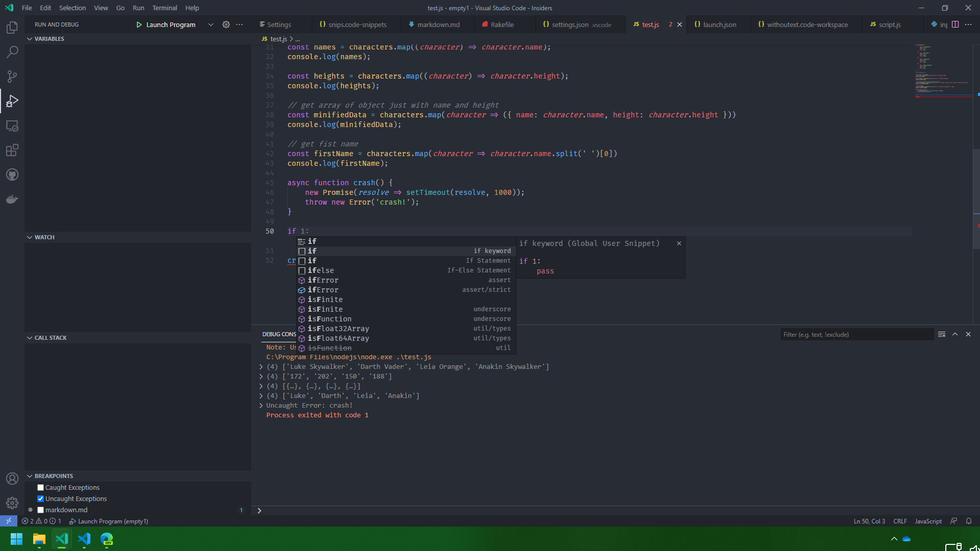Viewport: 980px width, 551px height.
Task: Disable the Uncaught Exceptions breakpoint
Action: (x=40, y=498)
